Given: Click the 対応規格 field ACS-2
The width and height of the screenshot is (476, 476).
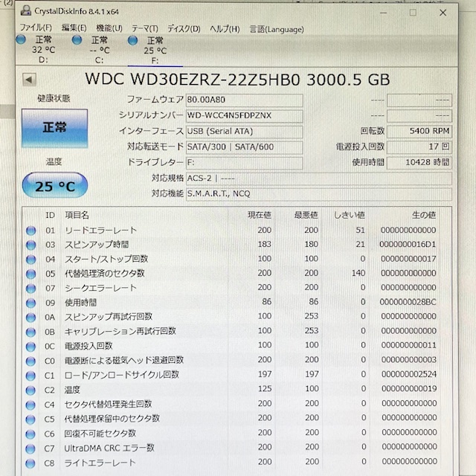Looking at the screenshot, I should pyautogui.click(x=319, y=178).
